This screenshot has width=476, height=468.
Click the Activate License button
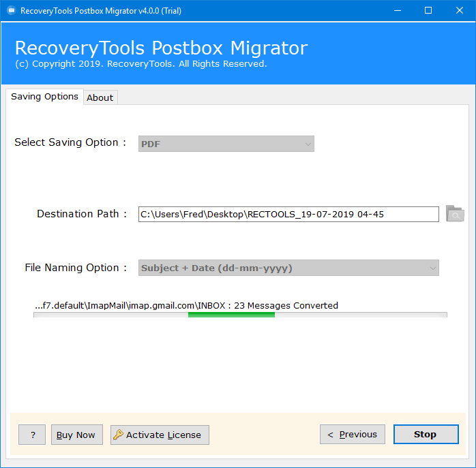(160, 435)
